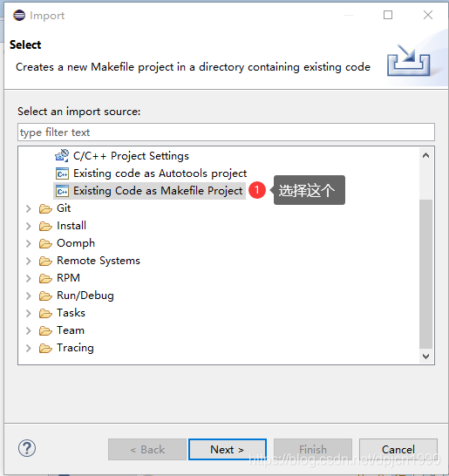Image resolution: width=449 pixels, height=476 pixels.
Task: Click the Oomph folder icon
Action: (45, 244)
